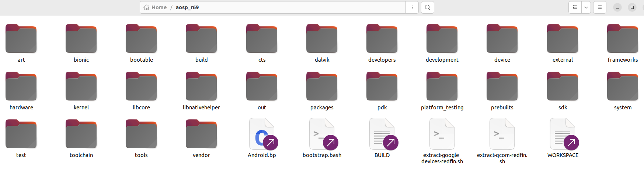Screen dimensions: 644x191
Task: Open the path bar three-dot menu
Action: (x=412, y=7)
